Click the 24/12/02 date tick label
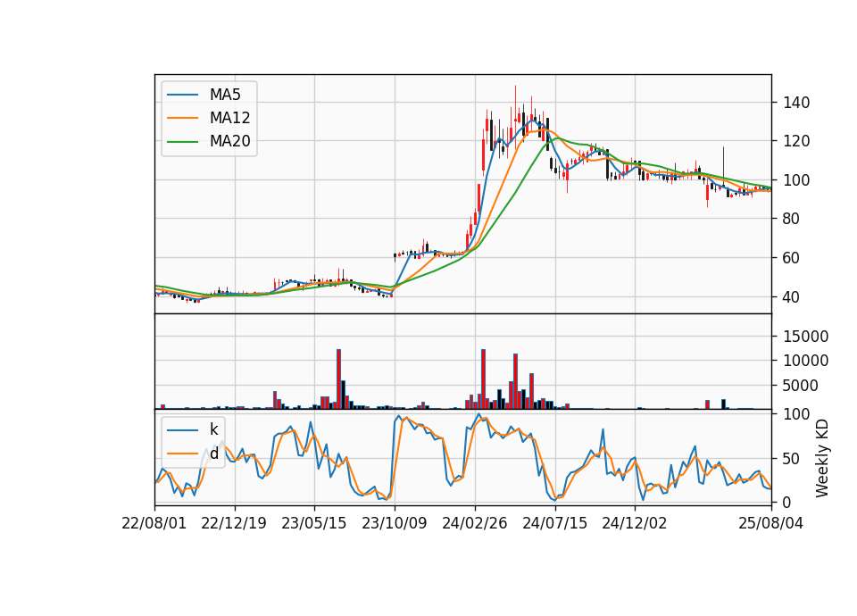This screenshot has height=616, width=857. (x=635, y=523)
